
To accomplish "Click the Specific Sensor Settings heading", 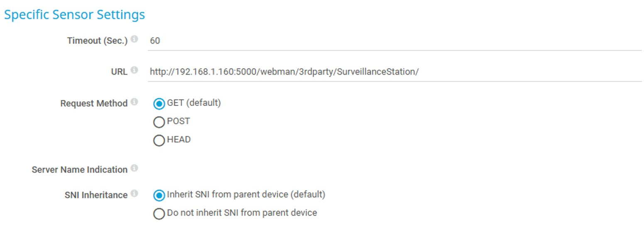I will tap(74, 15).
